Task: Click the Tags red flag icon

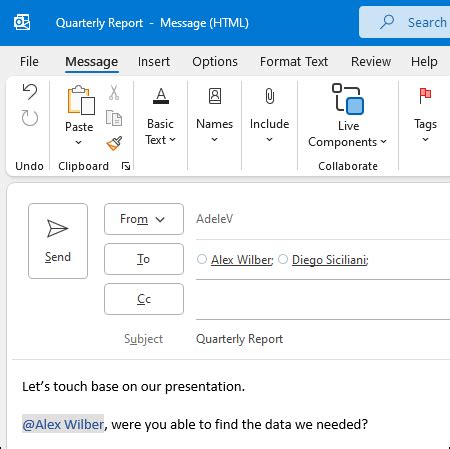Action: [x=425, y=96]
